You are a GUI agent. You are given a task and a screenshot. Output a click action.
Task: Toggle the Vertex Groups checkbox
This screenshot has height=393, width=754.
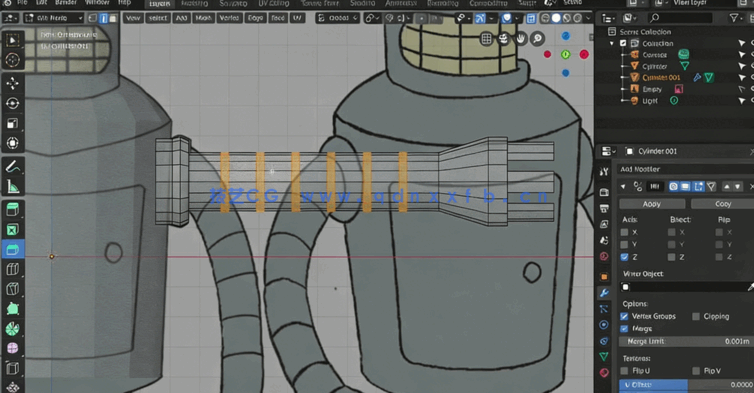coord(624,316)
